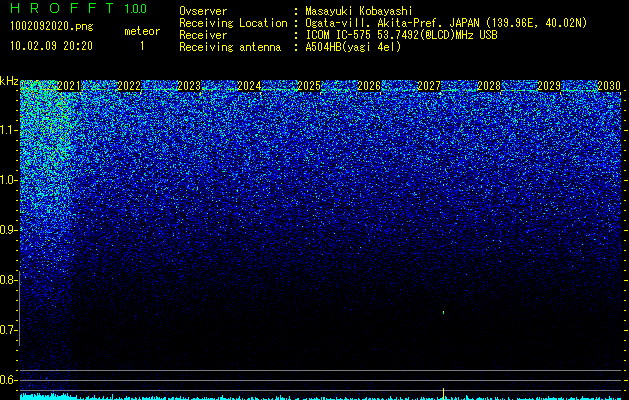Select the 0.7 kHz axis label

pos(9,330)
